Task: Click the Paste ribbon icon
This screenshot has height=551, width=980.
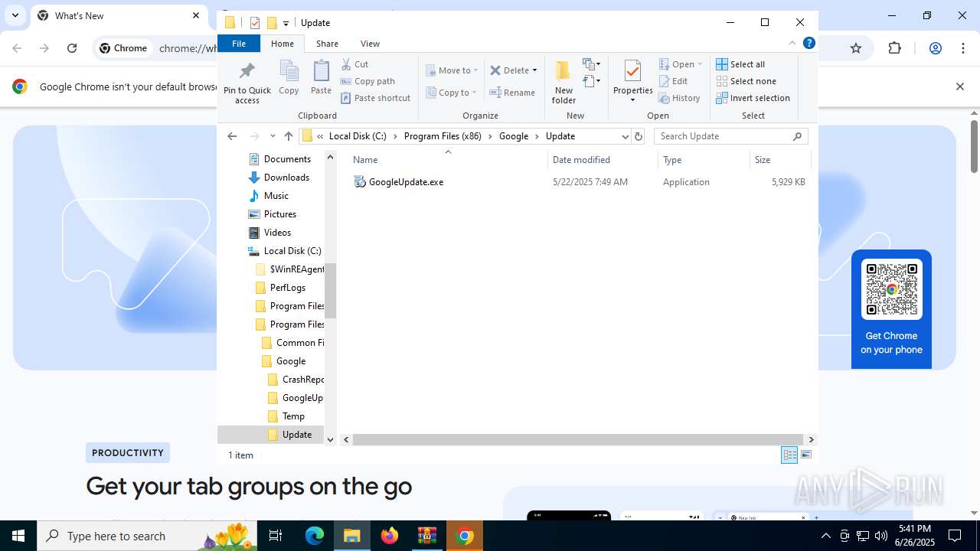Action: (x=321, y=78)
